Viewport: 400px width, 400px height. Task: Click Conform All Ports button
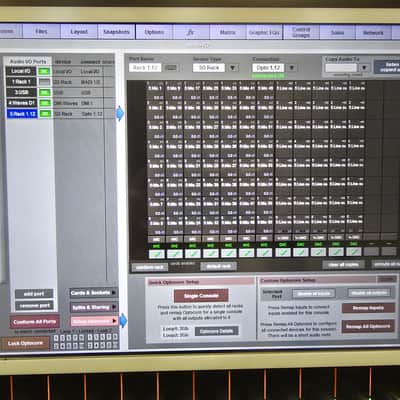click(35, 322)
